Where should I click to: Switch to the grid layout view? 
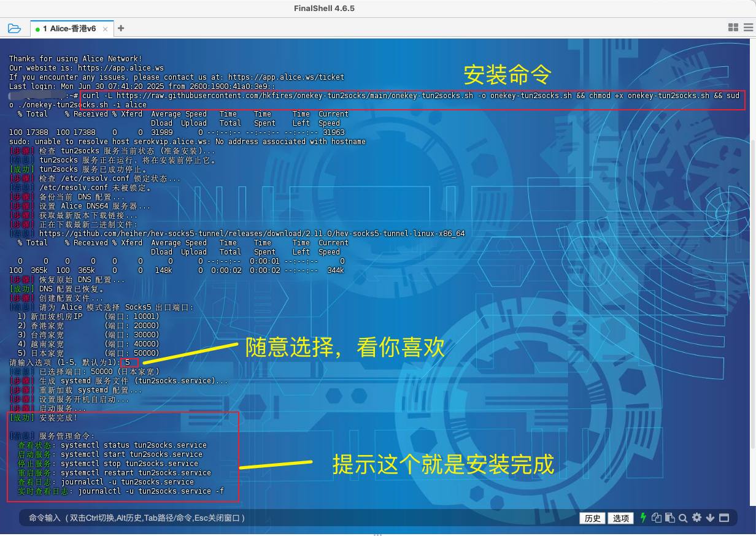coord(733,28)
